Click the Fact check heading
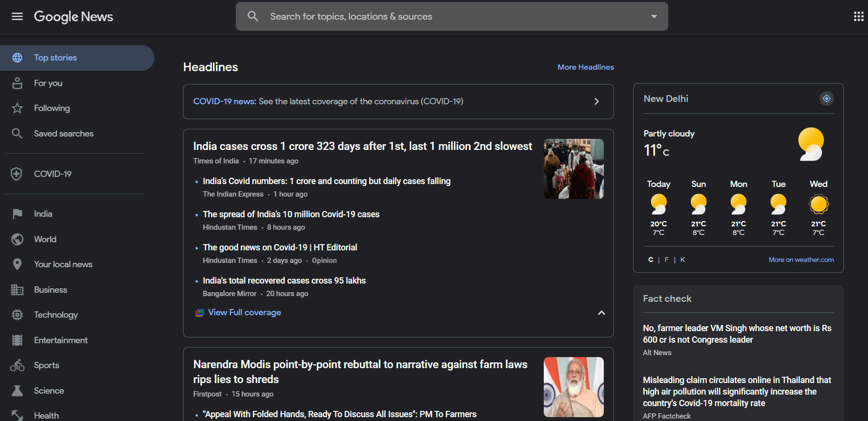The height and width of the screenshot is (421, 868). (x=667, y=299)
